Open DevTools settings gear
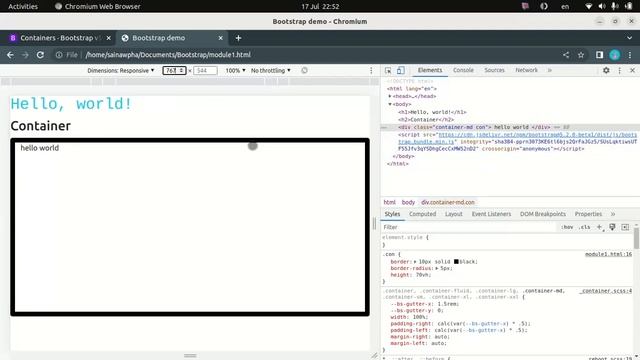This screenshot has width=640, height=360. 606,70
